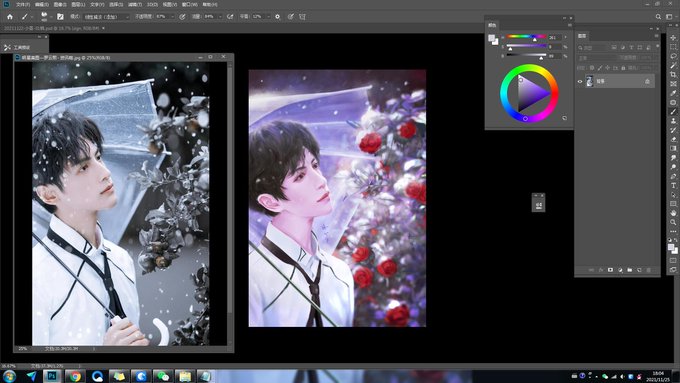Toggle pressure for size button
Viewport: 680px width, 383px height.
[x=291, y=16]
